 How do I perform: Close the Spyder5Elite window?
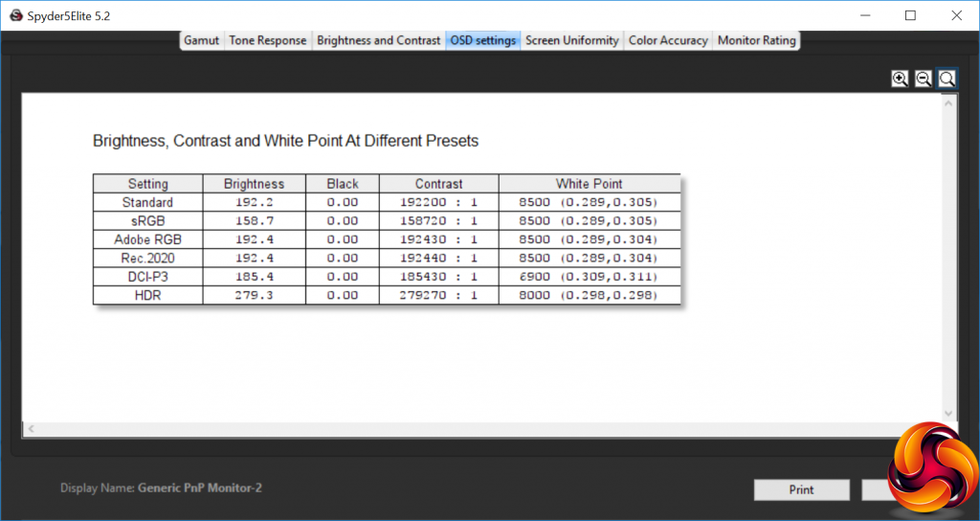coord(956,15)
